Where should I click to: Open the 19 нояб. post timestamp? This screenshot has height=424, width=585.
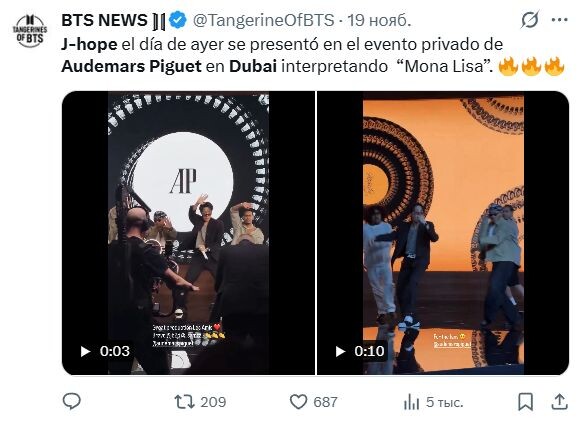click(379, 20)
